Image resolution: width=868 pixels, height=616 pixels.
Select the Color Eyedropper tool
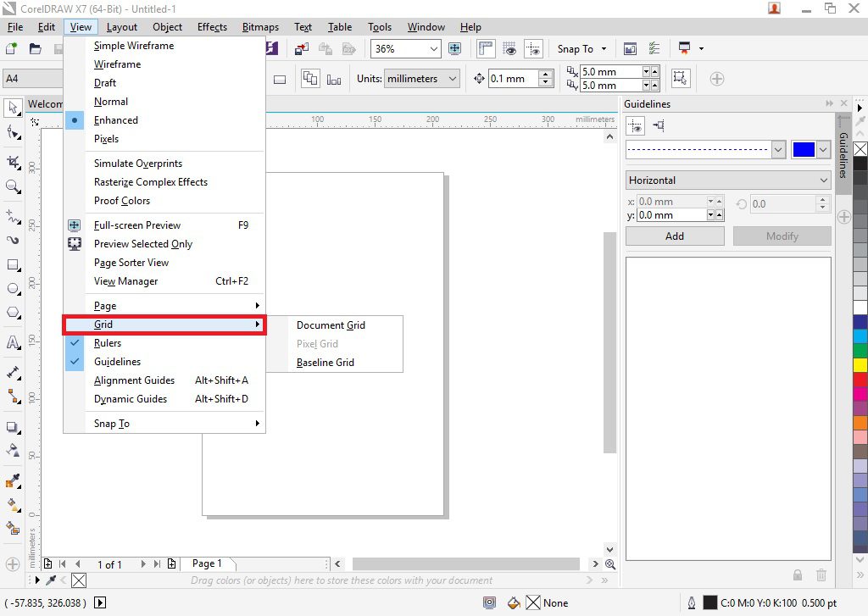13,480
